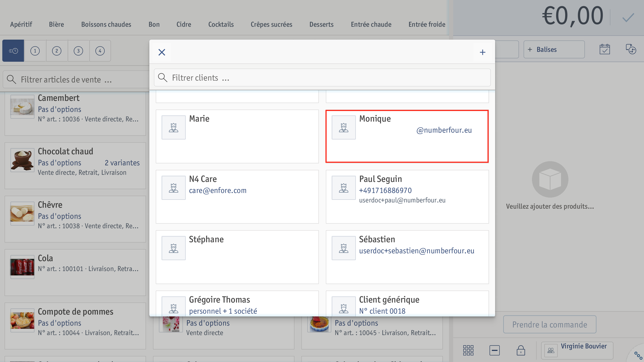The width and height of the screenshot is (644, 362).
Task: Open the order history refresh icon
Action: 631,49
